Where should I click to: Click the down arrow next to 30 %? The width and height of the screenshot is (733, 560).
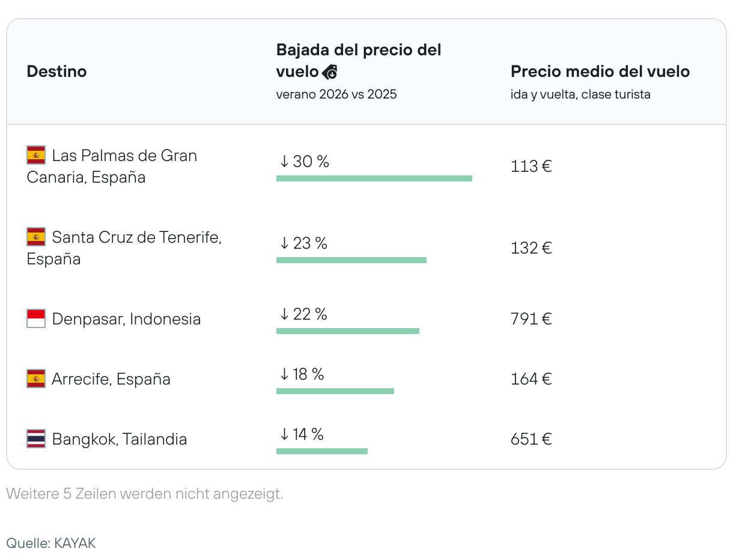(x=284, y=162)
